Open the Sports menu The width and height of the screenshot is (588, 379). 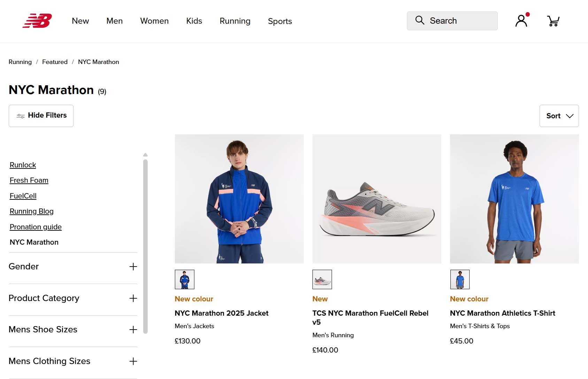[x=280, y=21]
